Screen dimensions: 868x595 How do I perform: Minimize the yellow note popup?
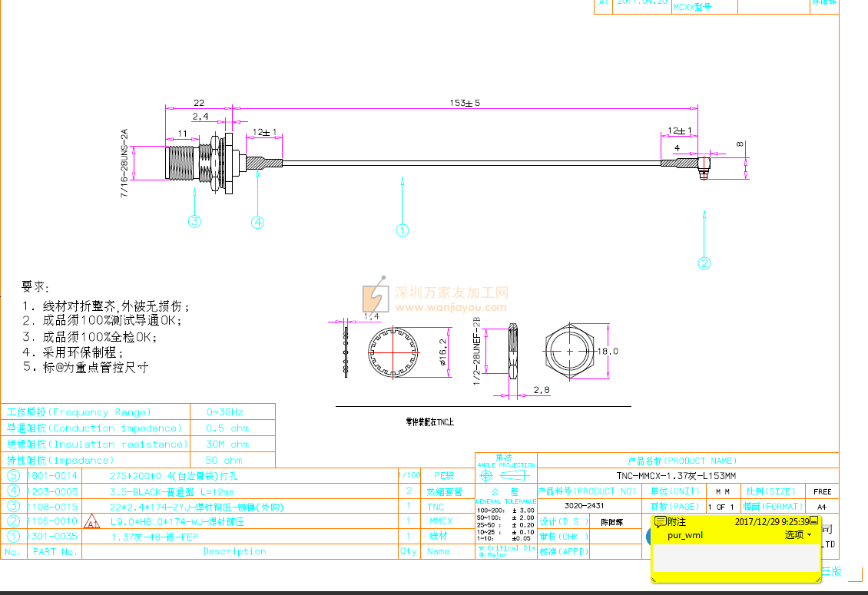813,521
